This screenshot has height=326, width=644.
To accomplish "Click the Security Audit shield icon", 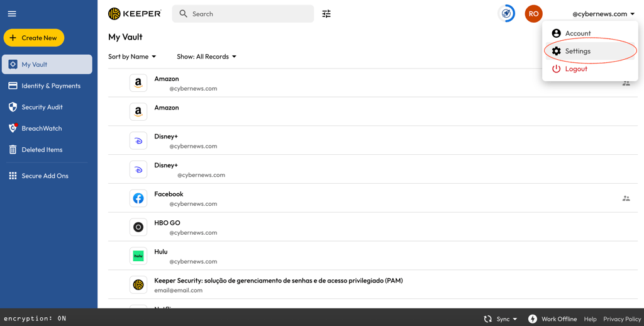I will (x=13, y=107).
